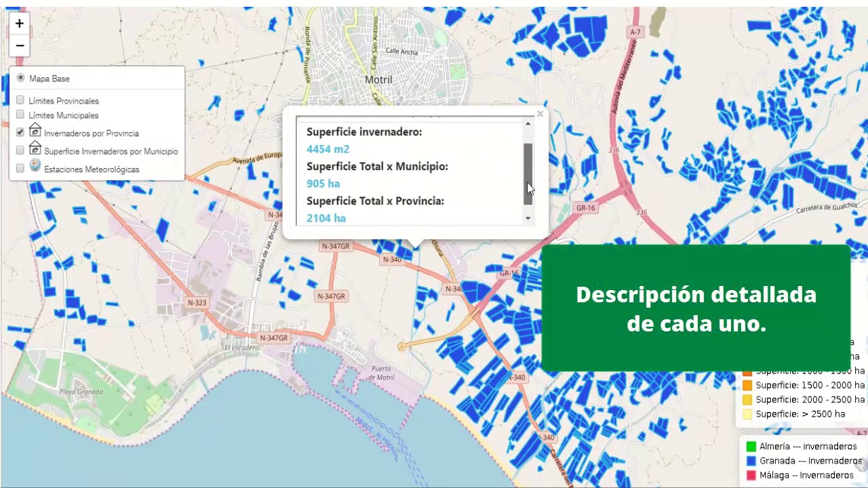The width and height of the screenshot is (868, 488).
Task: Click the green Almería legend swatch
Action: 751,447
